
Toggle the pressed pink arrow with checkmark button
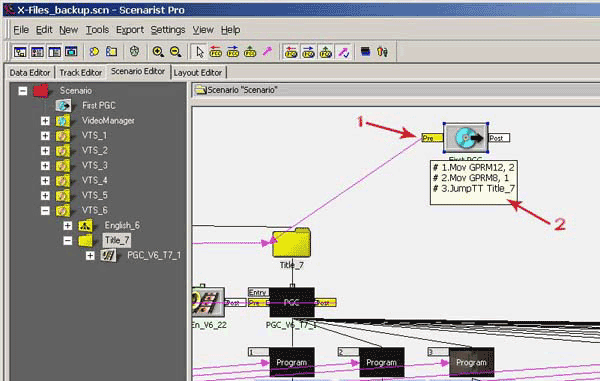[x=343, y=52]
